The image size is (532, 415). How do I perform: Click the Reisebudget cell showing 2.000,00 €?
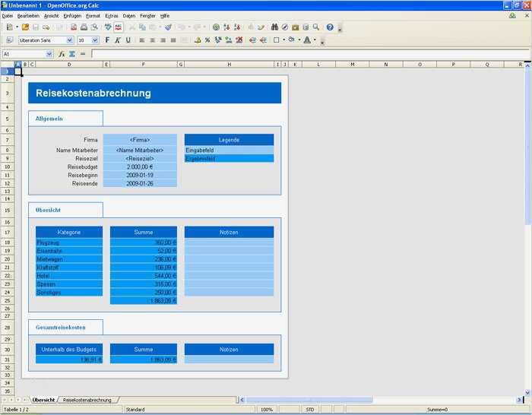click(140, 166)
